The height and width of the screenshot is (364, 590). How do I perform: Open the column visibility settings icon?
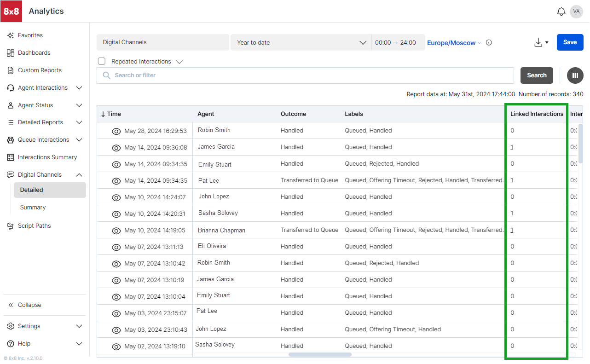[x=575, y=75]
